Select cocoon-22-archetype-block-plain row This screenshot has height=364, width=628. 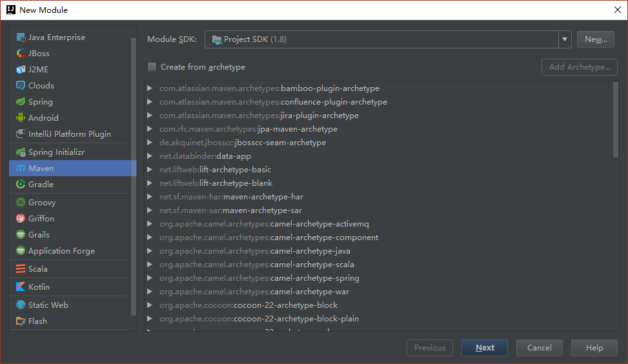(378, 319)
